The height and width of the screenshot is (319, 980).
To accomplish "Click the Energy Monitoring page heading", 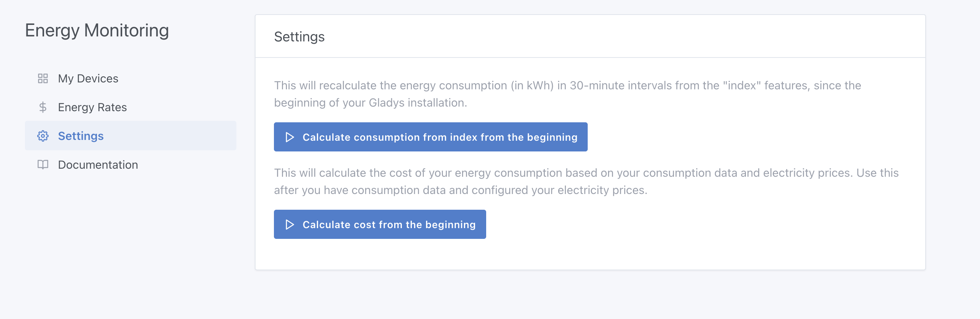I will point(97,31).
